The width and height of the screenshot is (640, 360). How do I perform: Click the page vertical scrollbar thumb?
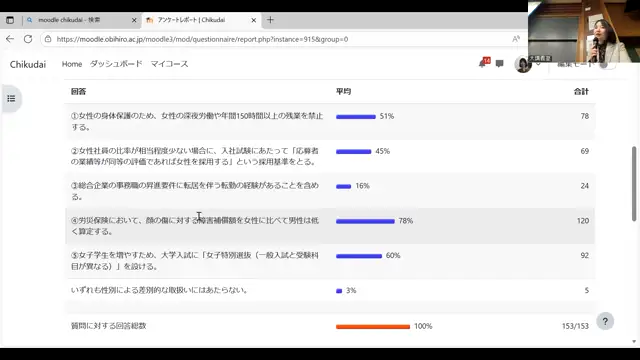tap(634, 184)
